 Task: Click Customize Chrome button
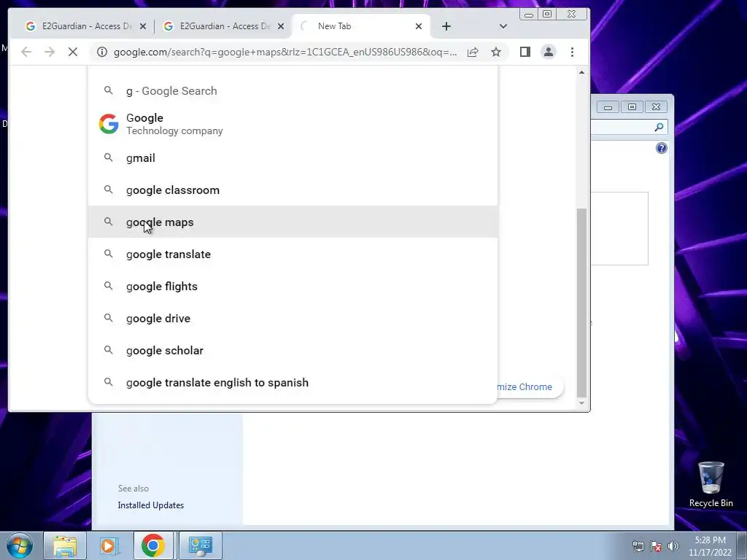click(x=529, y=386)
